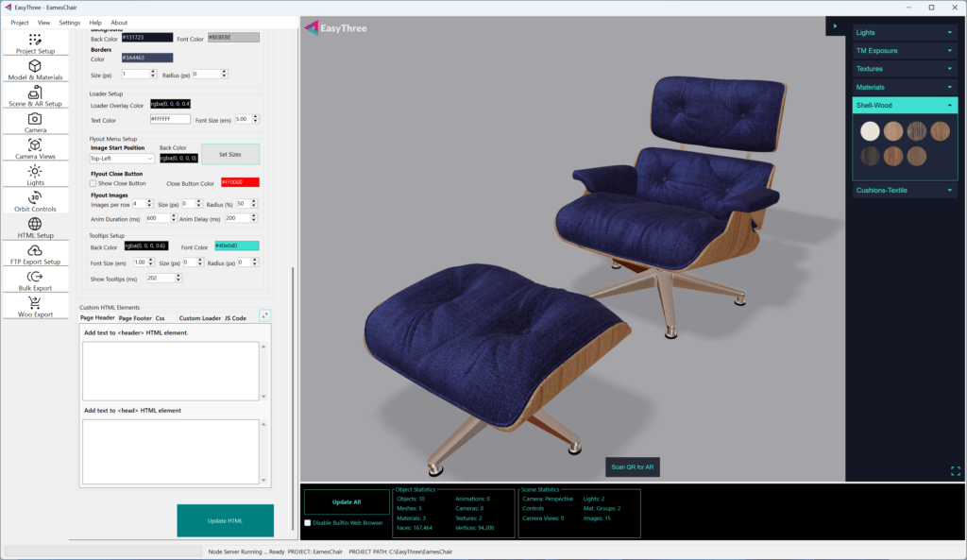Click the Update HTML button
967x560 pixels.
click(x=225, y=520)
